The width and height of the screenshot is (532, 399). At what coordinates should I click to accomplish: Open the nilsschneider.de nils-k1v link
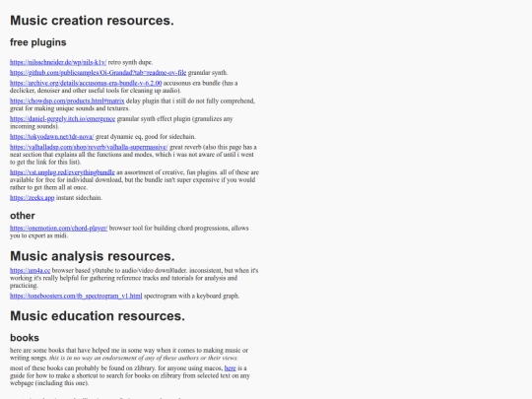point(58,62)
